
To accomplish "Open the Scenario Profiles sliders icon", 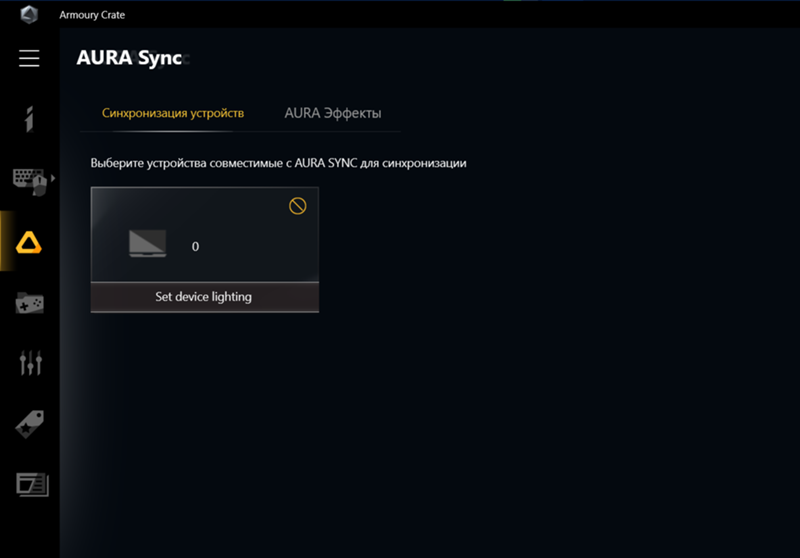I will (31, 363).
